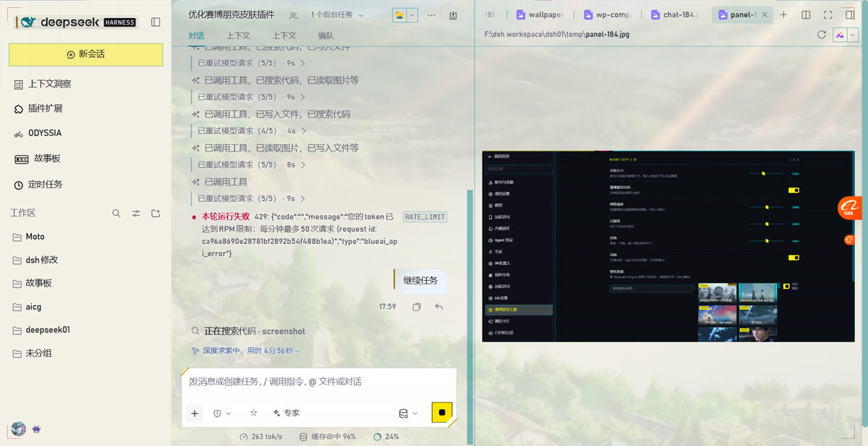Split the editor pane
Viewport: 868px width, 446px height.
click(806, 14)
